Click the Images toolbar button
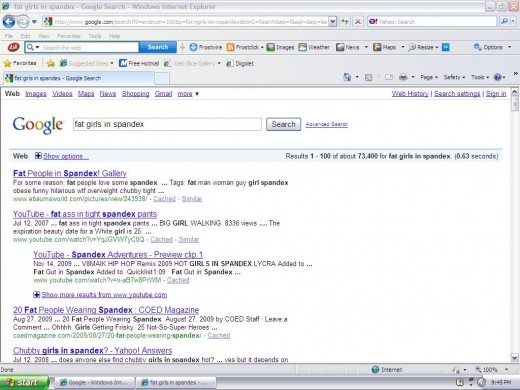Screen dimensions: 520x390 pos(280,47)
